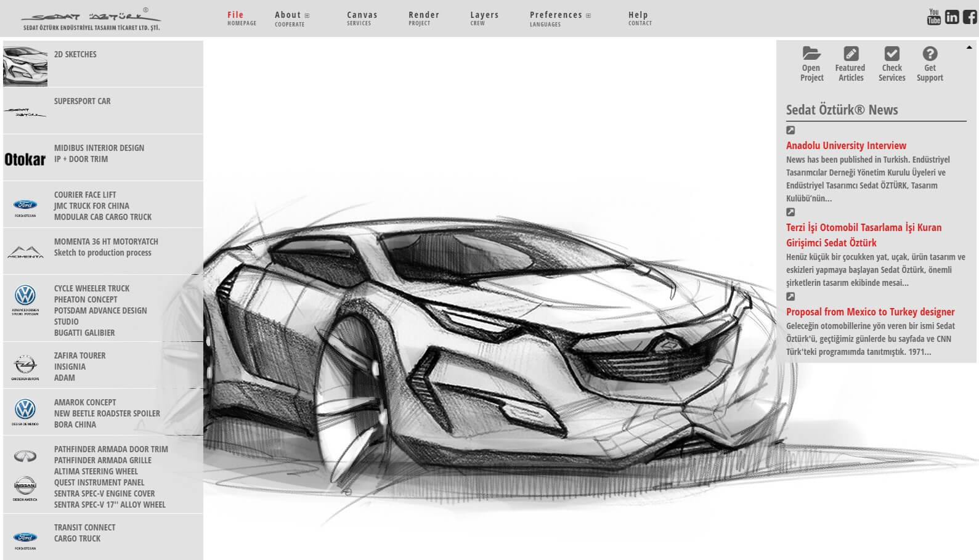Open the YouTube social icon

[x=933, y=17]
